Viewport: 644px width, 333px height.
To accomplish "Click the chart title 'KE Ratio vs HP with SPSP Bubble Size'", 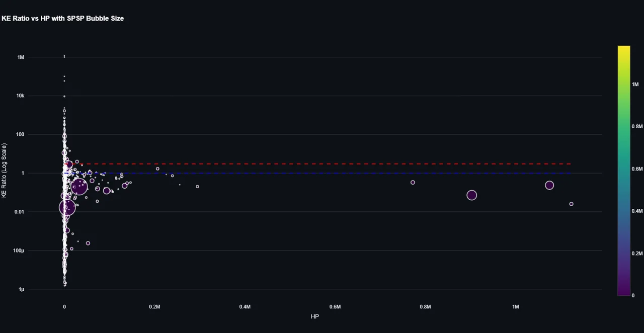I will coord(63,18).
